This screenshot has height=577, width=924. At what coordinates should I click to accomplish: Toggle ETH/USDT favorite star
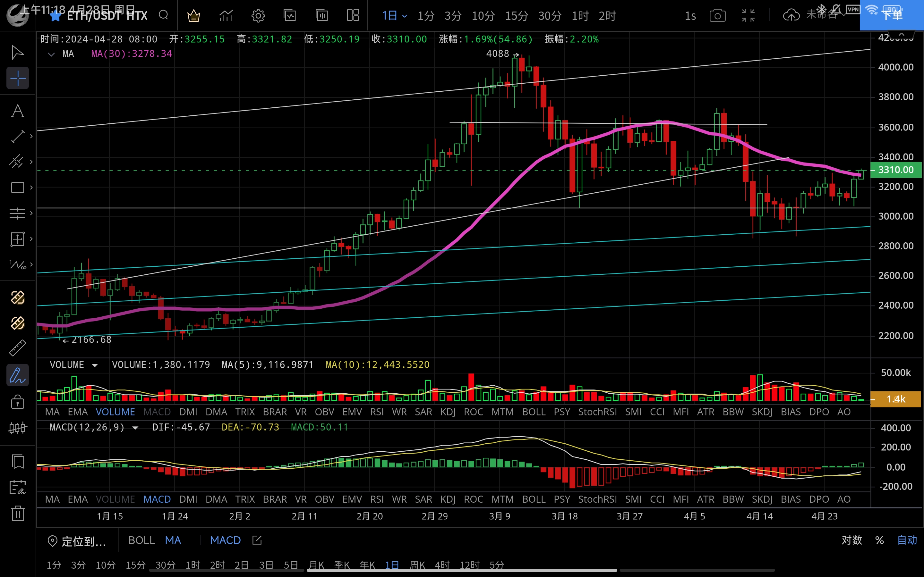(x=56, y=16)
